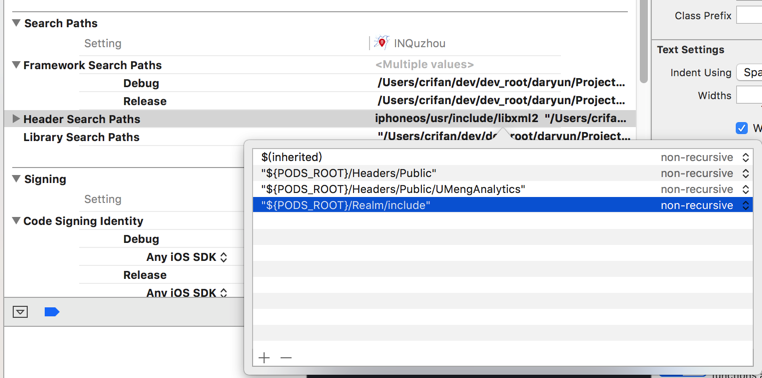Select the Library Search Paths setting
The width and height of the screenshot is (762, 378).
click(81, 137)
